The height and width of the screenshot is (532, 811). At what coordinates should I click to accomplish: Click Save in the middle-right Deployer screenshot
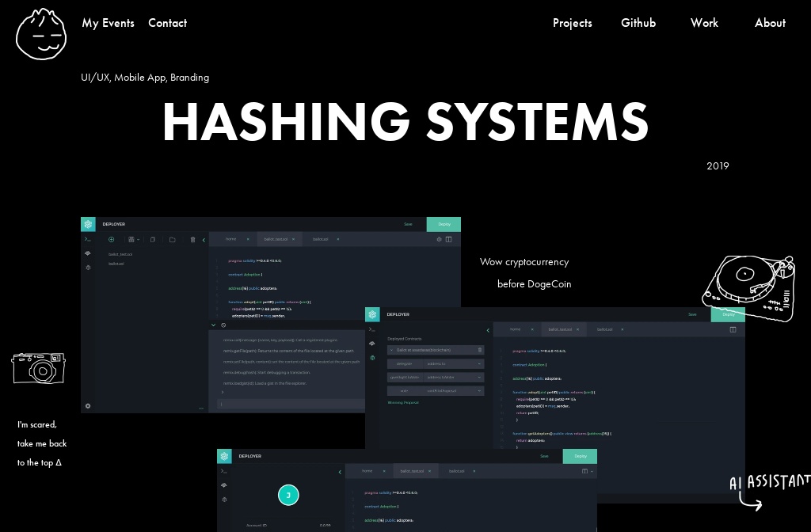click(x=692, y=314)
